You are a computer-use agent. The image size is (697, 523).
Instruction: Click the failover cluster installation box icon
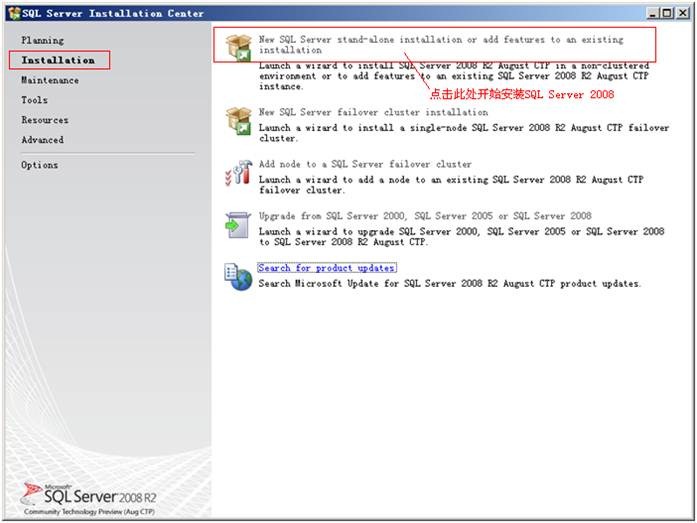coord(239,121)
